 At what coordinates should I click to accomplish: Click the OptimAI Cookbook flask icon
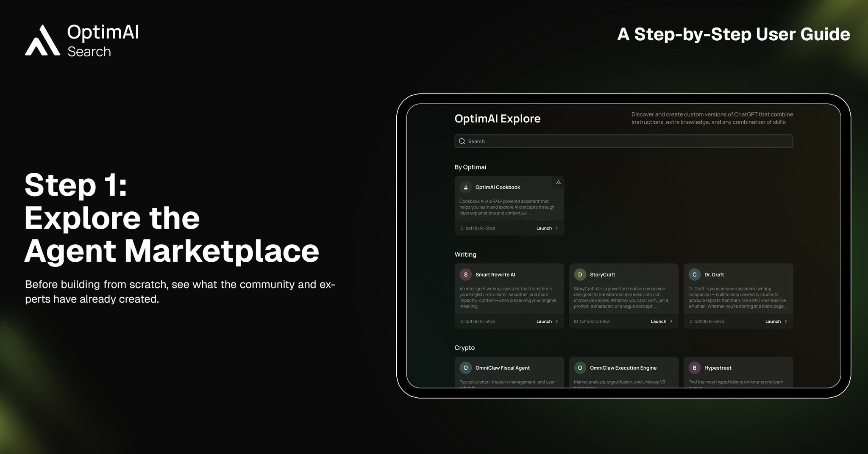465,187
